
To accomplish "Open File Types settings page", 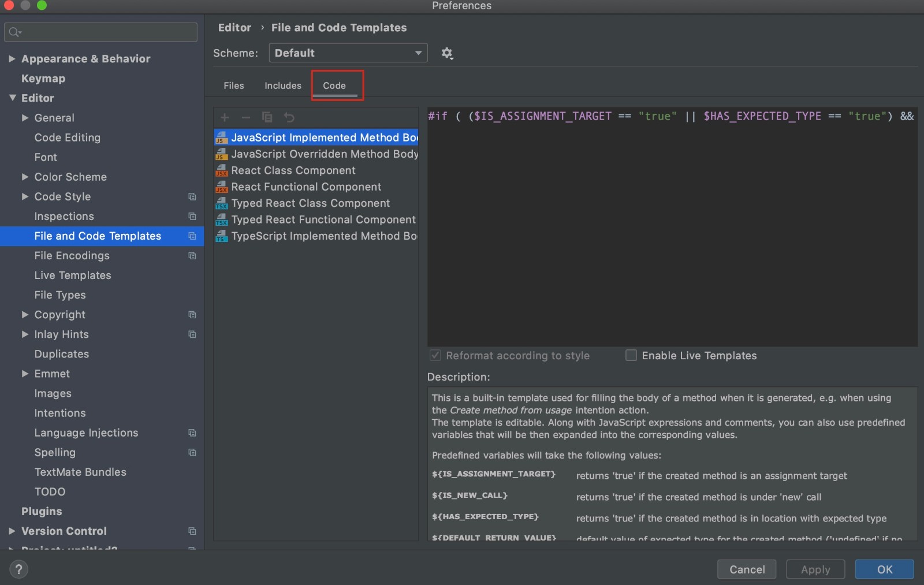I will click(x=60, y=295).
